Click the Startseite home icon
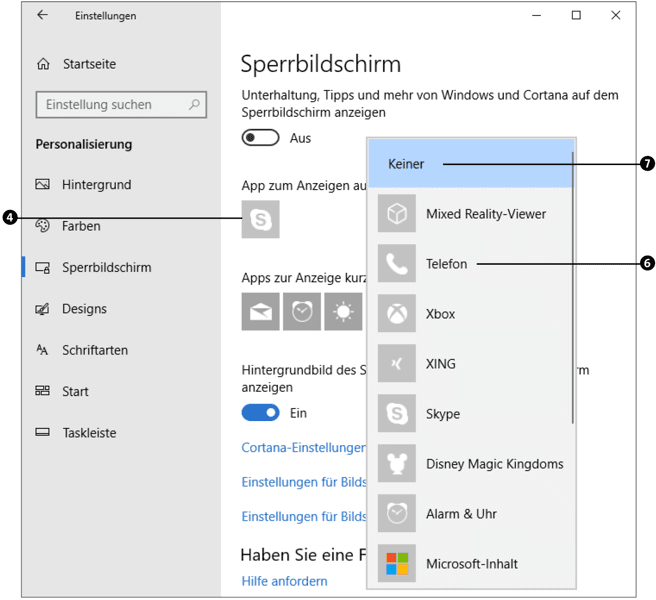This screenshot has height=600, width=656. pyautogui.click(x=43, y=64)
